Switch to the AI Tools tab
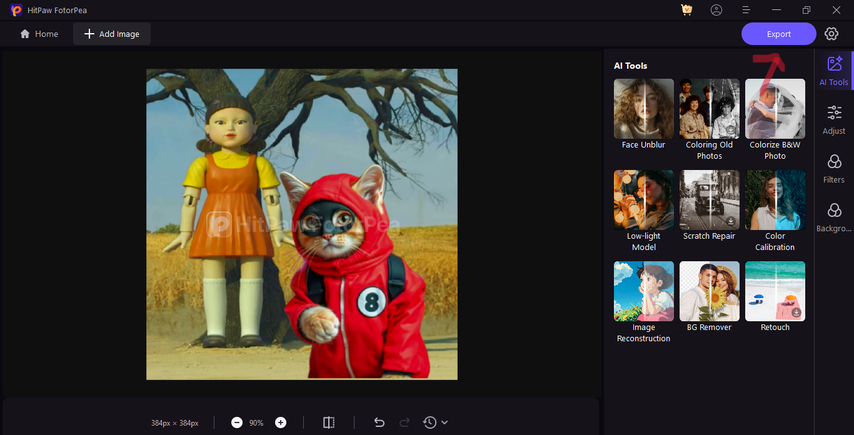This screenshot has width=854, height=435. point(833,71)
